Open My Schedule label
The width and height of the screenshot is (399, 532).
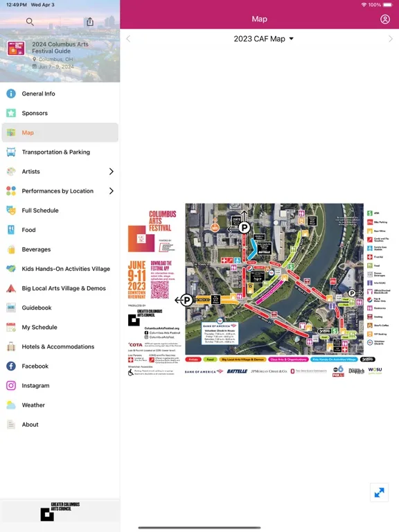(x=39, y=327)
